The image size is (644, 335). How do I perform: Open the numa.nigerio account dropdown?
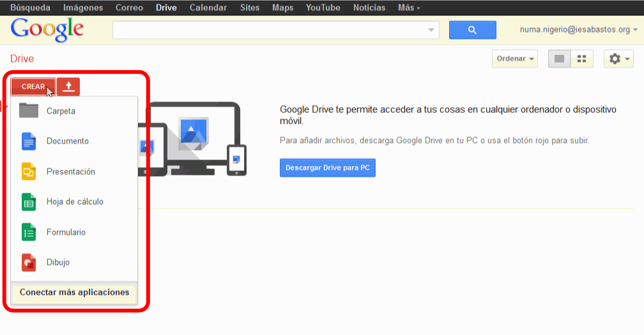(x=578, y=29)
